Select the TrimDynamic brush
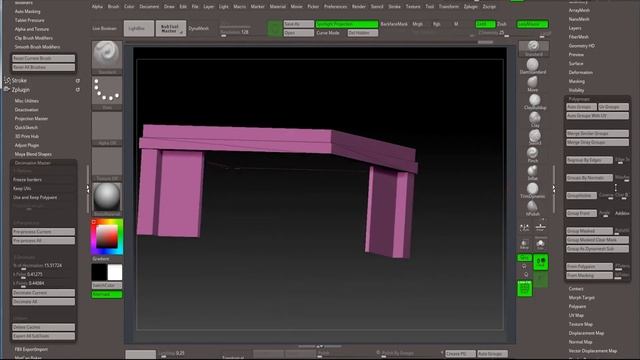The height and width of the screenshot is (360, 640). (533, 191)
